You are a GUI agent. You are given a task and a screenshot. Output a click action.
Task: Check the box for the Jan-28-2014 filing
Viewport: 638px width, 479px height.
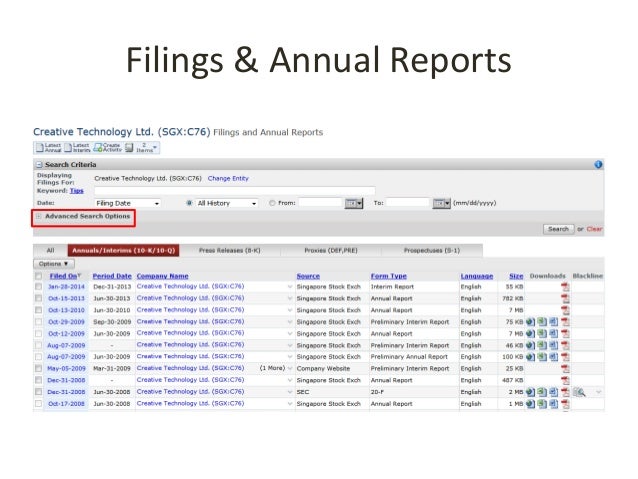click(39, 287)
